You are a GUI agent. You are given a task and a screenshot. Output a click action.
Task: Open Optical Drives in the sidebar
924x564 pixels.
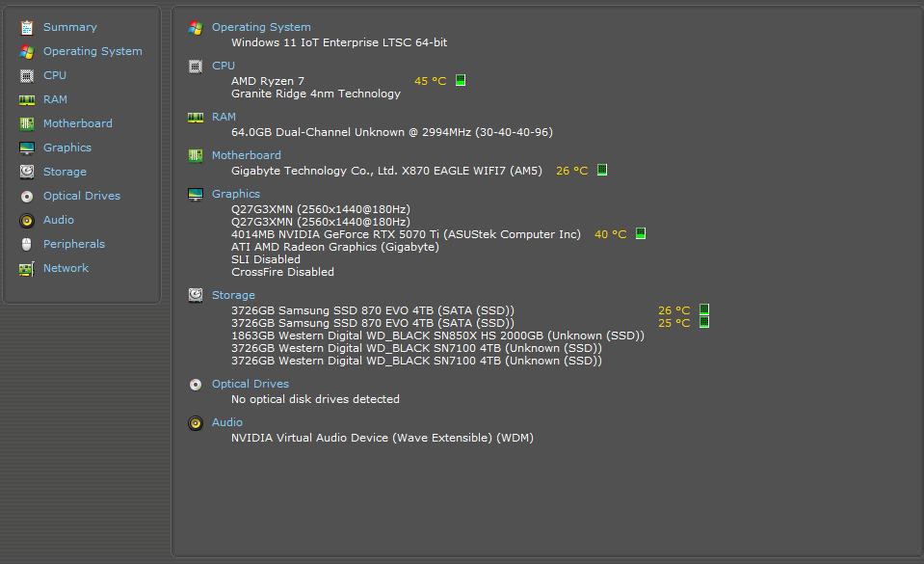pyautogui.click(x=82, y=196)
